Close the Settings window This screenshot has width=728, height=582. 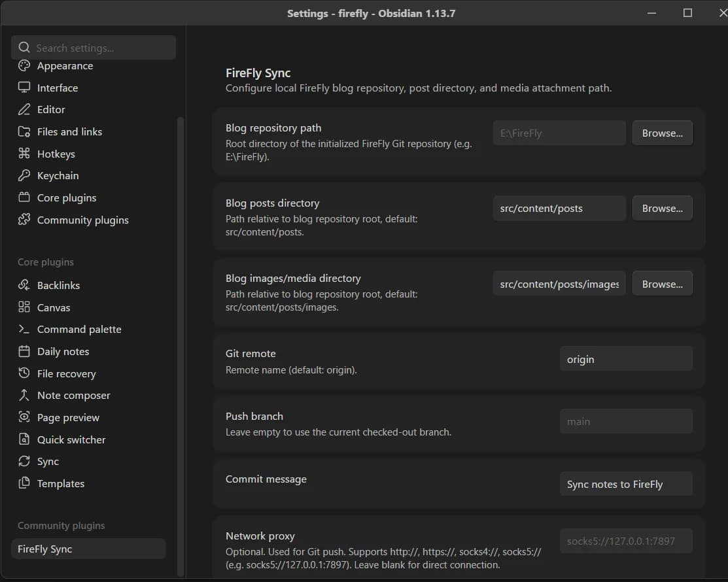click(x=722, y=13)
